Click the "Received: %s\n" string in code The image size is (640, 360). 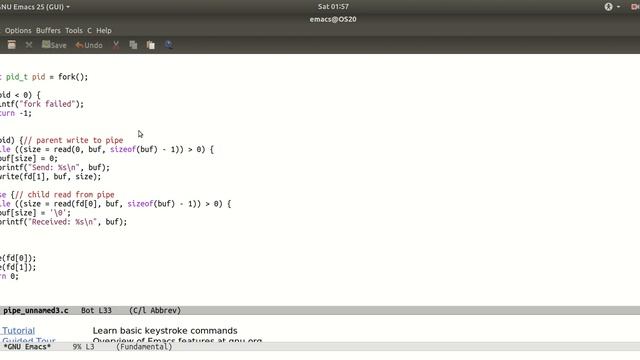63,222
